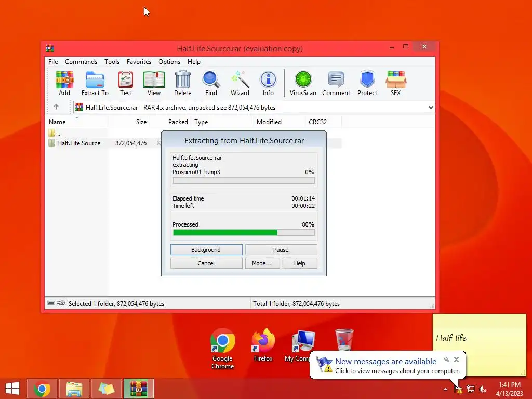Viewport: 532px width, 399px height.
Task: Click WinRAR title bar app icon
Action: [50, 48]
